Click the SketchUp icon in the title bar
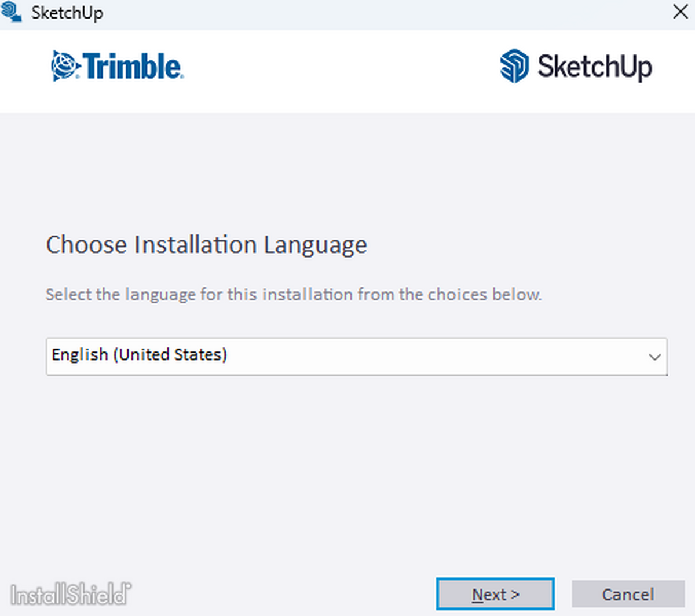695x616 pixels. (12, 12)
